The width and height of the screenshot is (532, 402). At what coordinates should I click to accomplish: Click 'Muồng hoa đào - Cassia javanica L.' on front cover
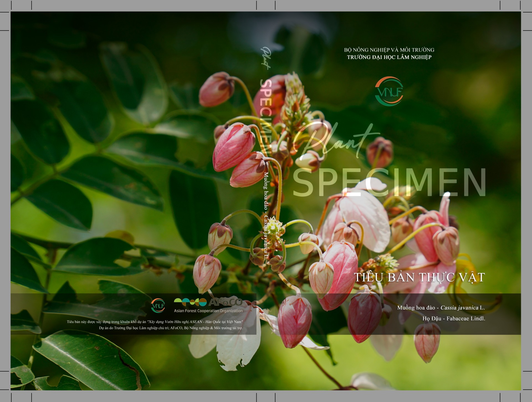tap(441, 308)
